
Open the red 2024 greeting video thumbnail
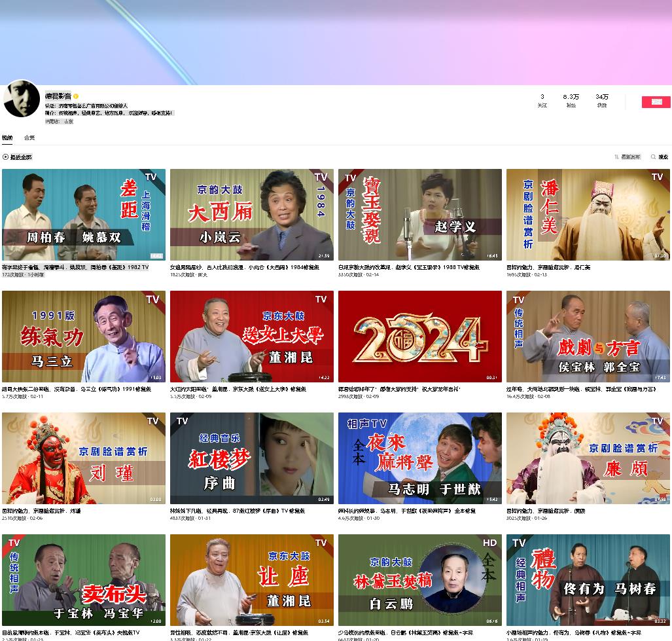pyautogui.click(x=419, y=337)
